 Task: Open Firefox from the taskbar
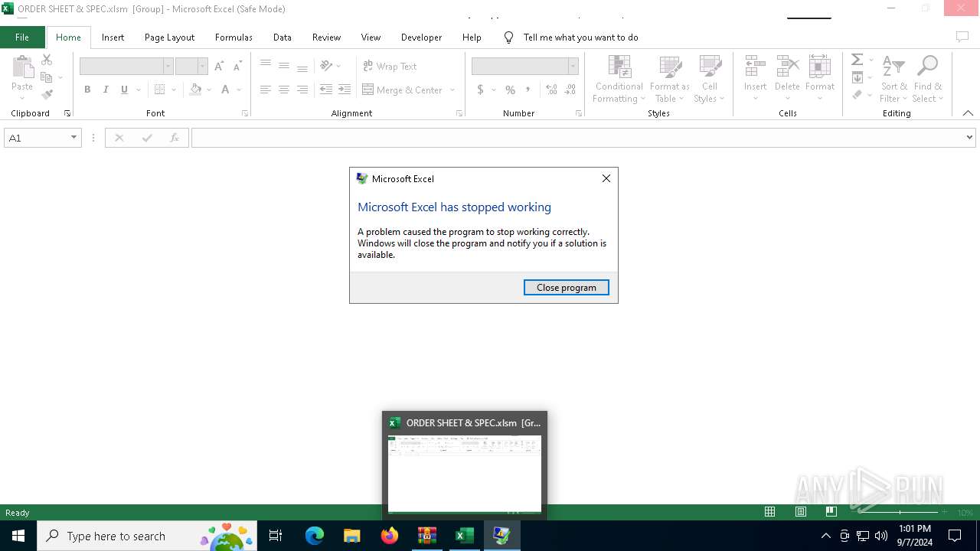(390, 536)
